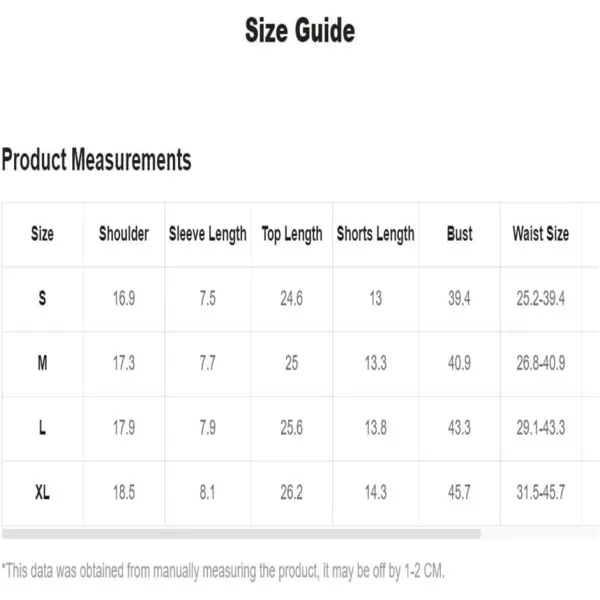Viewport: 600px width, 600px height.
Task: Select the Shorts Length column header
Action: tap(376, 234)
